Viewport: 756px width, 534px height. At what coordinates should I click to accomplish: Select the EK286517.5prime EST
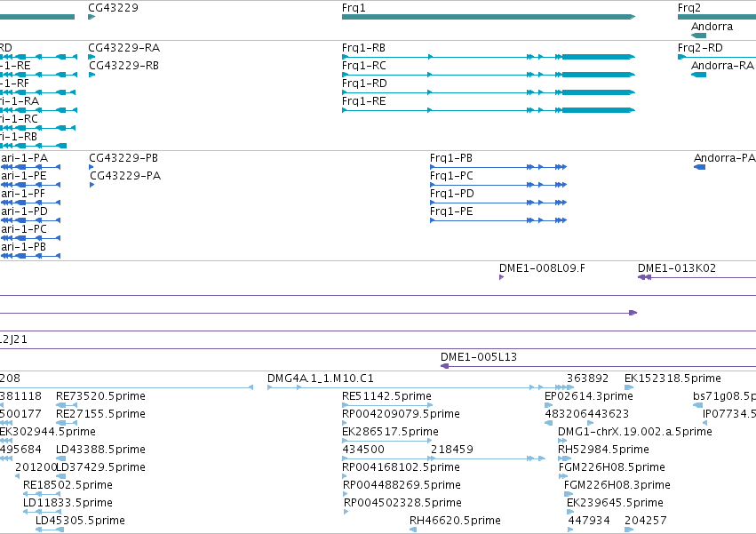pyautogui.click(x=386, y=441)
